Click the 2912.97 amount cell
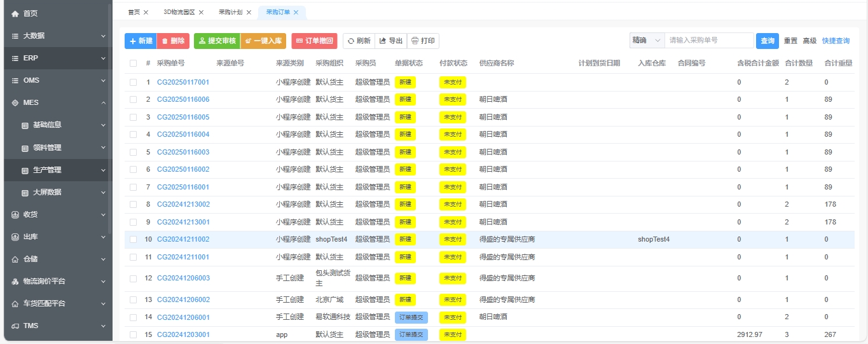This screenshot has height=344, width=868. (x=750, y=334)
